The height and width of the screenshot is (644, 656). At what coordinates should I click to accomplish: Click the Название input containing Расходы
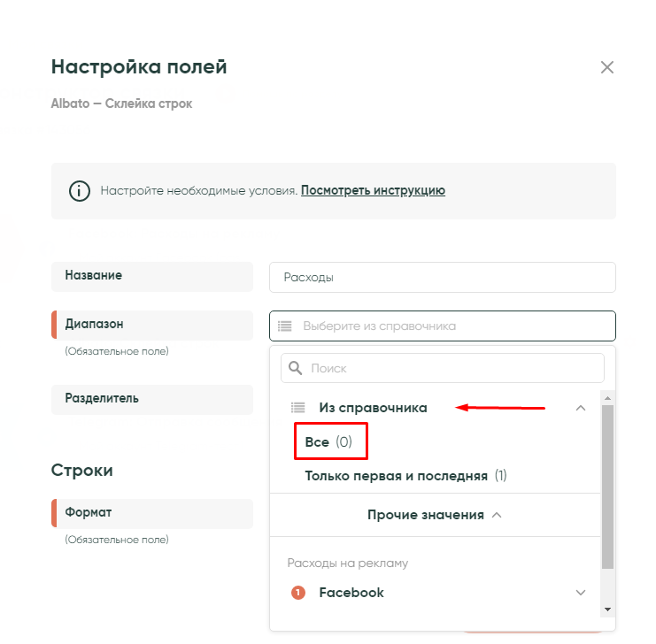(x=442, y=277)
